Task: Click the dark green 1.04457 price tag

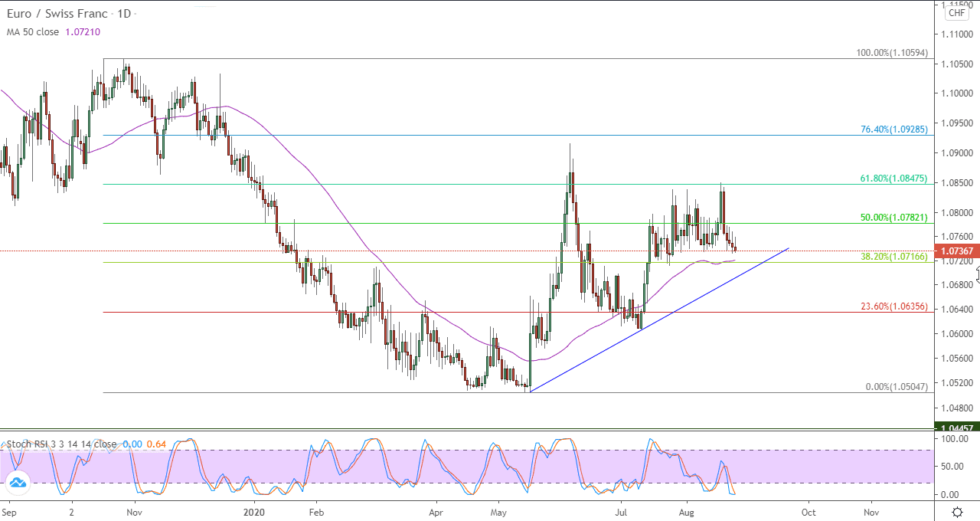Action: [956, 428]
